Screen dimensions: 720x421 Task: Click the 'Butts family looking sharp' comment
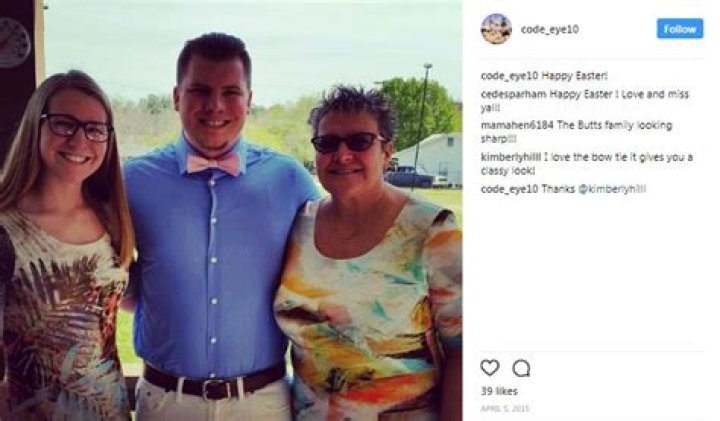pyautogui.click(x=576, y=131)
